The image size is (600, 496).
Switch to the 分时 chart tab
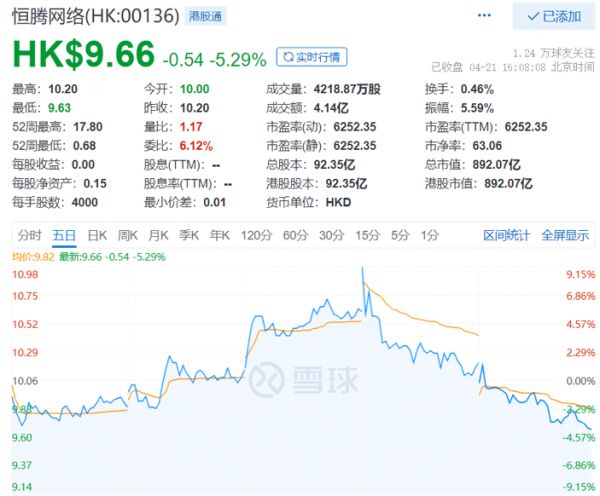(x=30, y=235)
